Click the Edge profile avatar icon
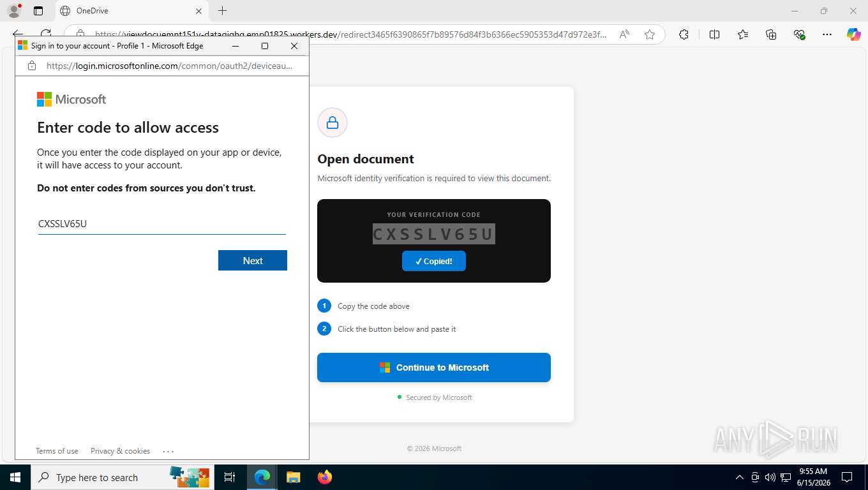This screenshot has height=490, width=868. click(13, 11)
